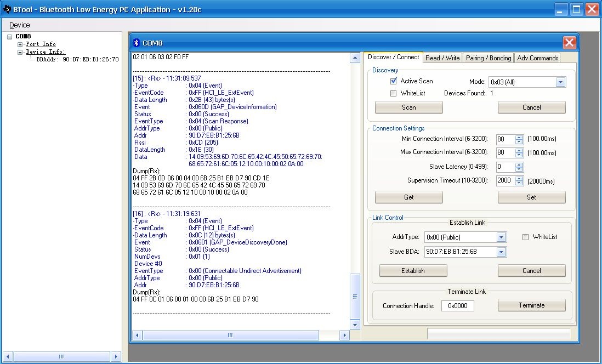The image size is (602, 364).
Task: Increase Max Connection Interval with up arrow
Action: pyautogui.click(x=519, y=151)
